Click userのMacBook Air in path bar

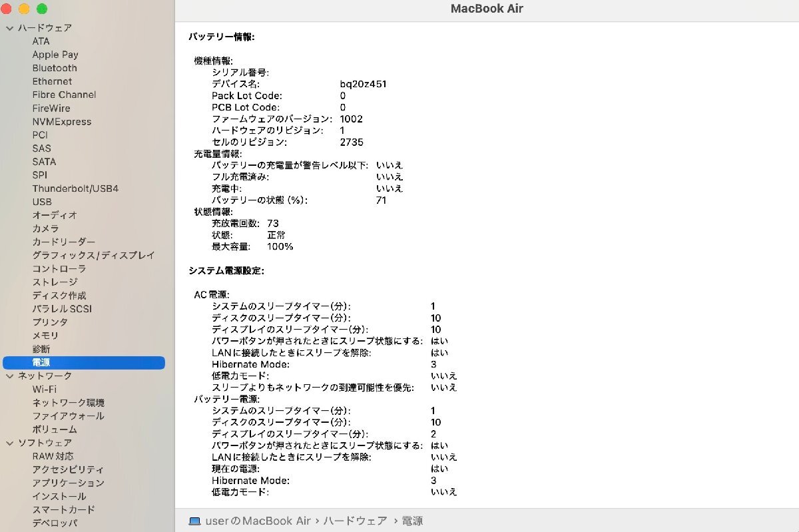(x=258, y=521)
